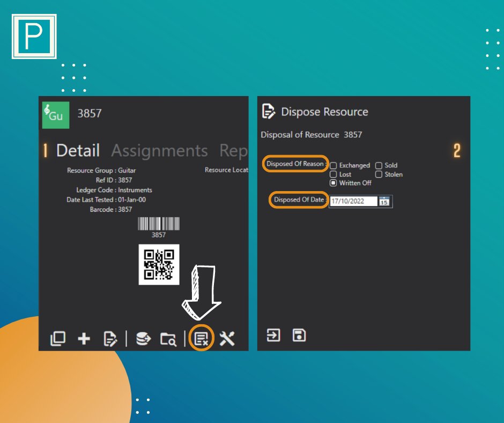
Task: Click the database export icon
Action: [x=143, y=339]
